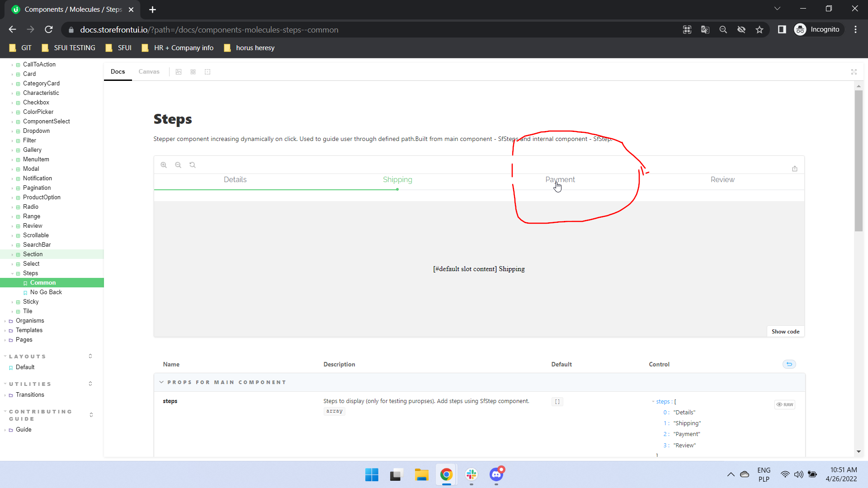Image resolution: width=868 pixels, height=488 pixels.
Task: Open the Slack app from the taskbar
Action: (472, 475)
